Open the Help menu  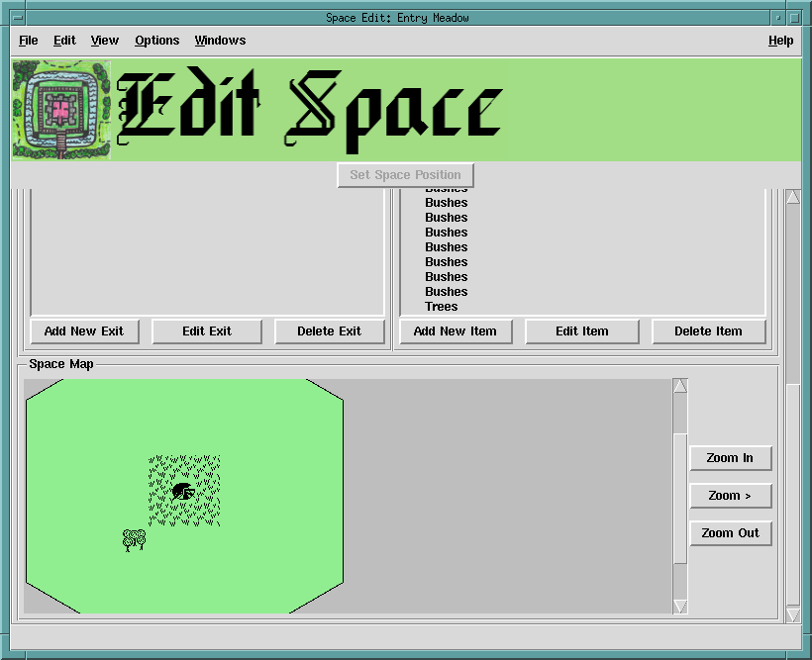[780, 41]
